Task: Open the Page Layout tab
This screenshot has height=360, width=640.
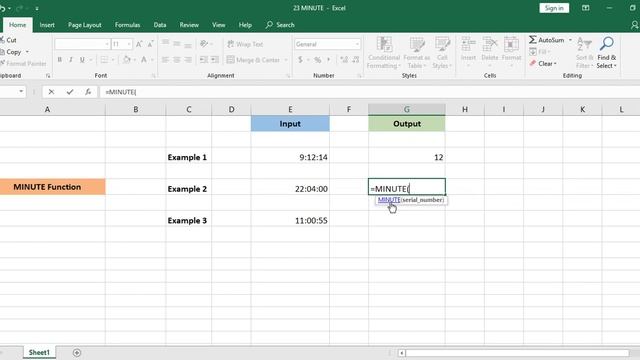Action: (x=84, y=25)
